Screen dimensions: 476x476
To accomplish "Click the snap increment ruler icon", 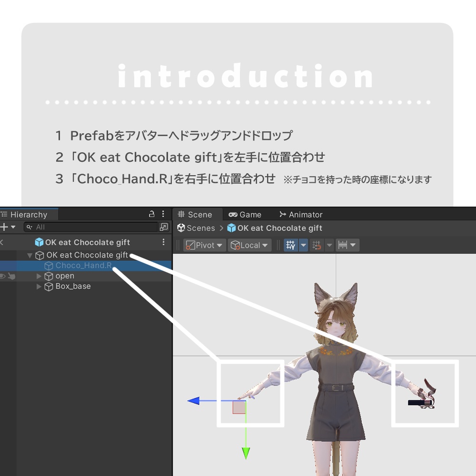I will pos(343,245).
